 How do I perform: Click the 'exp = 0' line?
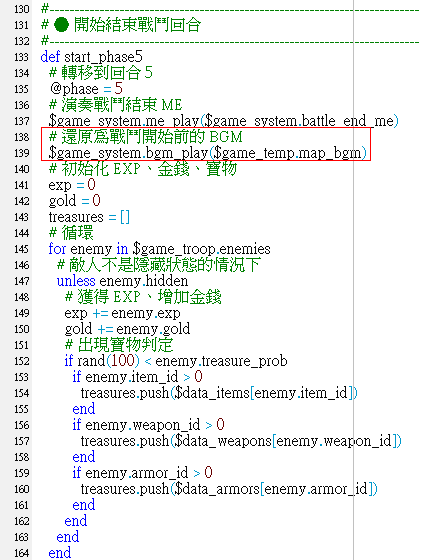point(72,185)
